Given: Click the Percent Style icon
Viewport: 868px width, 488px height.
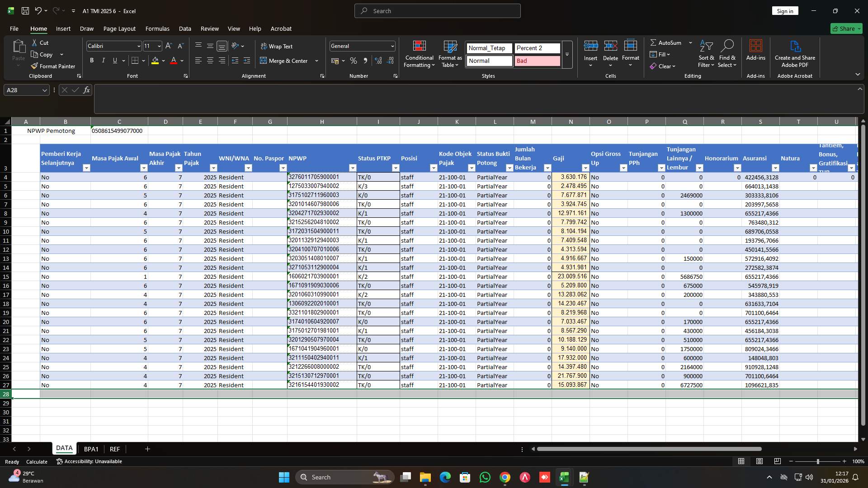Looking at the screenshot, I should click(x=354, y=61).
